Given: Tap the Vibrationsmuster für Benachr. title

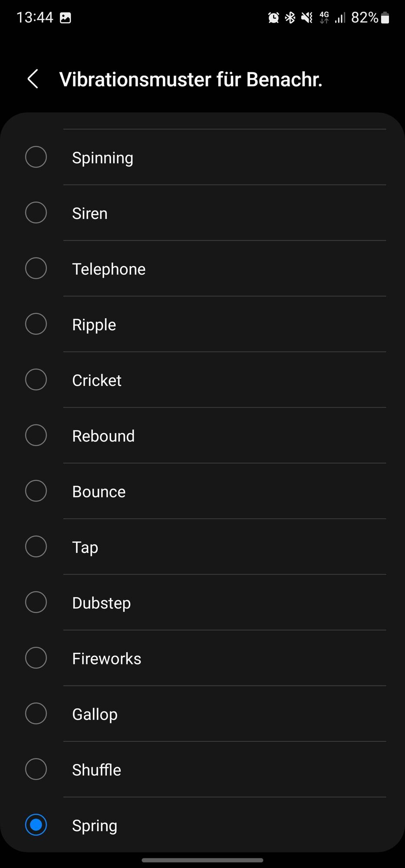Looking at the screenshot, I should click(191, 79).
